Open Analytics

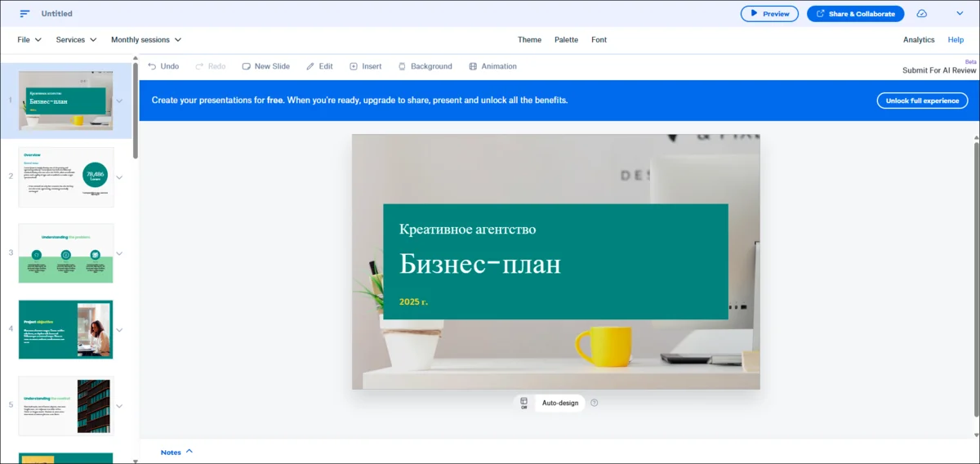tap(919, 39)
